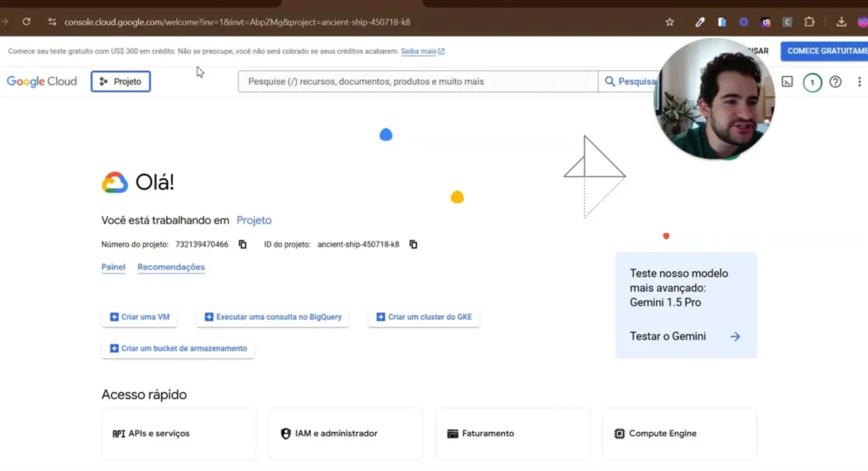
Task: Click Criar uma VM
Action: [x=140, y=317]
